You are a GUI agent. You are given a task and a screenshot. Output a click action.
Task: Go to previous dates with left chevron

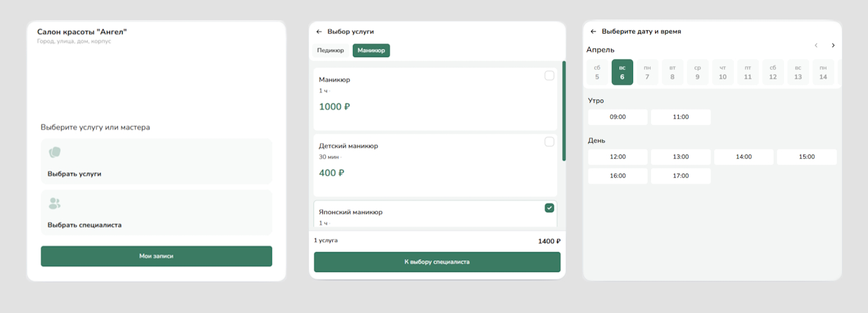pos(816,45)
